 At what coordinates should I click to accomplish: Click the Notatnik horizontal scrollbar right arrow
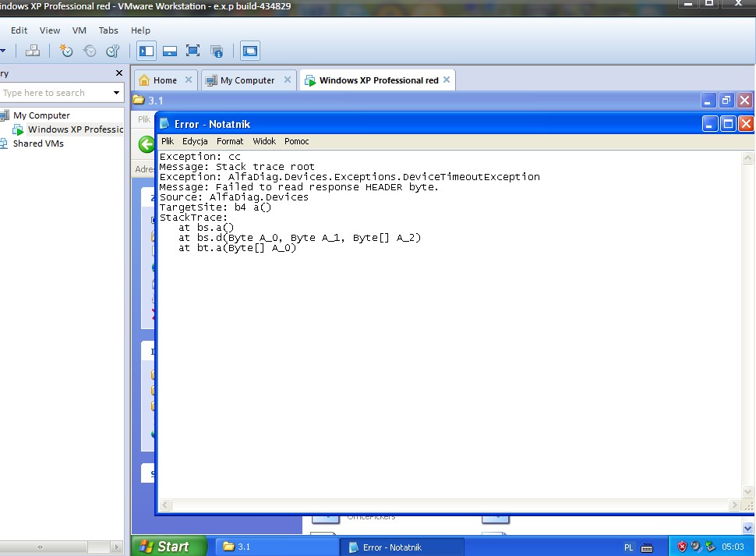click(x=734, y=505)
